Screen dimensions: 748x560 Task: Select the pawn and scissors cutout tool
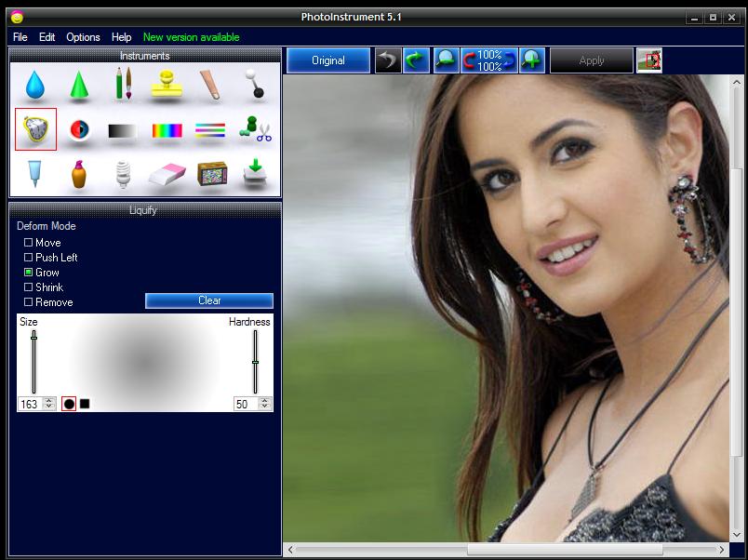255,129
